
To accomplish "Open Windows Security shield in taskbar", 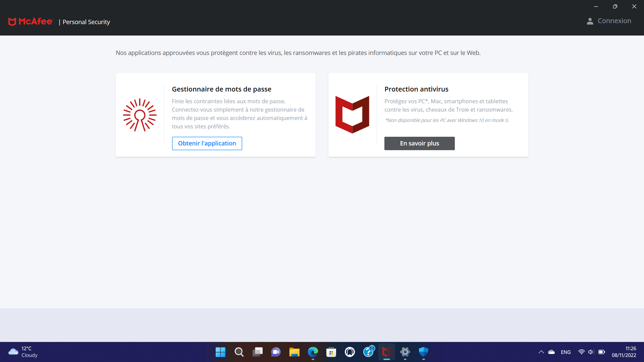I will pyautogui.click(x=423, y=352).
